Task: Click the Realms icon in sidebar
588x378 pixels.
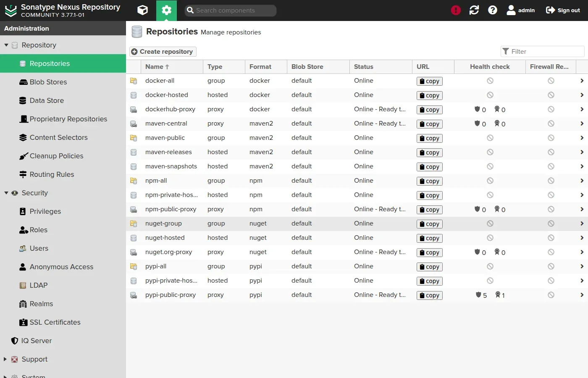Action: (x=23, y=304)
